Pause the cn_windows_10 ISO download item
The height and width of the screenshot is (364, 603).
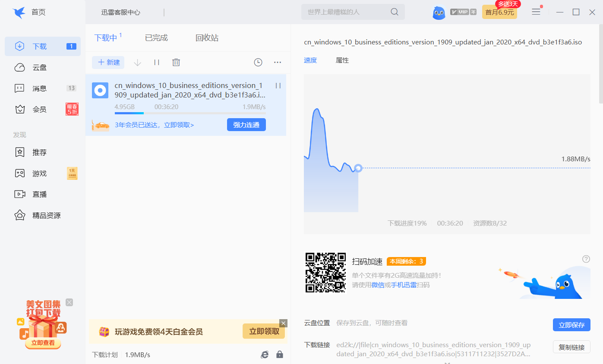(x=278, y=86)
